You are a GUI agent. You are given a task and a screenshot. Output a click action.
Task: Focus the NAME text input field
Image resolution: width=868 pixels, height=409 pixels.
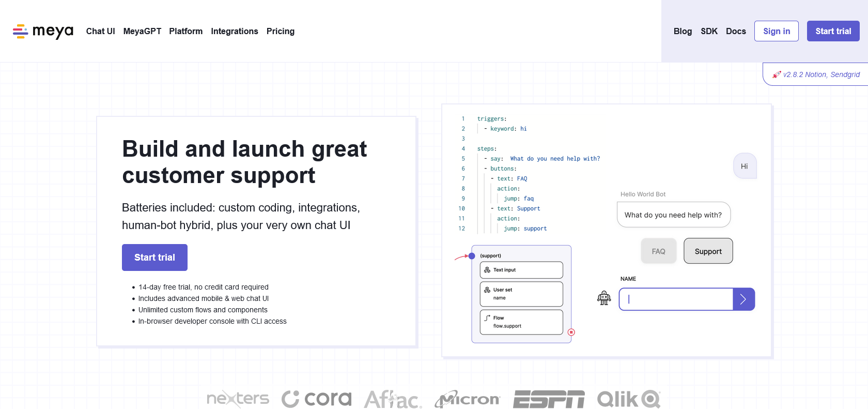point(676,299)
